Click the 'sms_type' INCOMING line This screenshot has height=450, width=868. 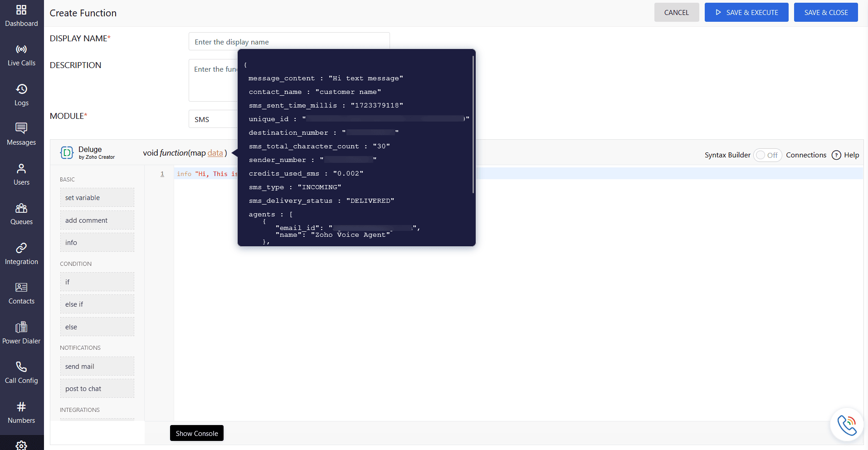[x=295, y=187]
